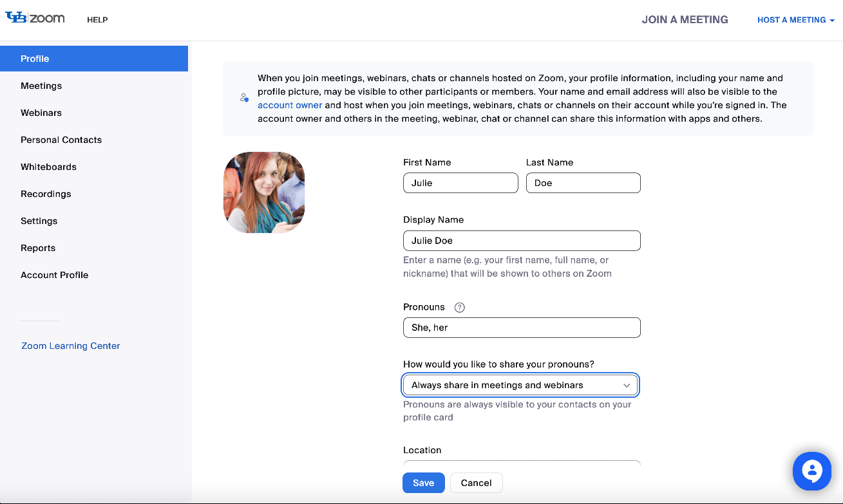Go to Webinars in the sidebar
Viewport: 843px width, 504px height.
(x=41, y=113)
